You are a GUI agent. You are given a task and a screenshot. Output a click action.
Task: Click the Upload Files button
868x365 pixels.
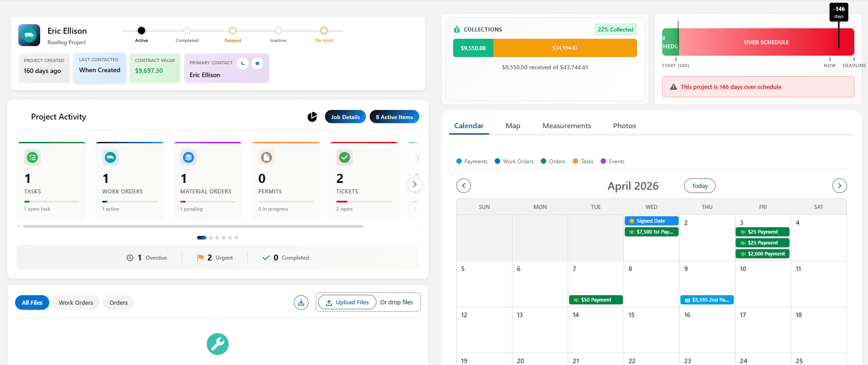[347, 302]
